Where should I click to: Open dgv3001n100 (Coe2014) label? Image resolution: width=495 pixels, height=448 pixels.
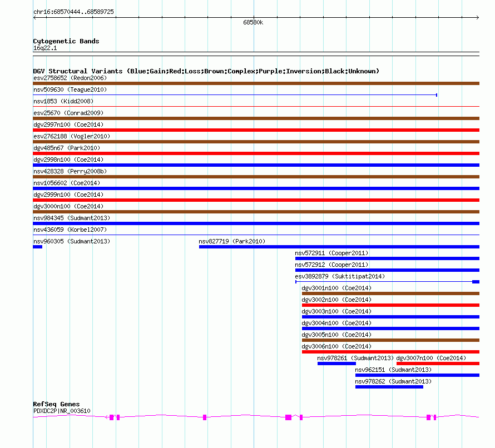[337, 288]
